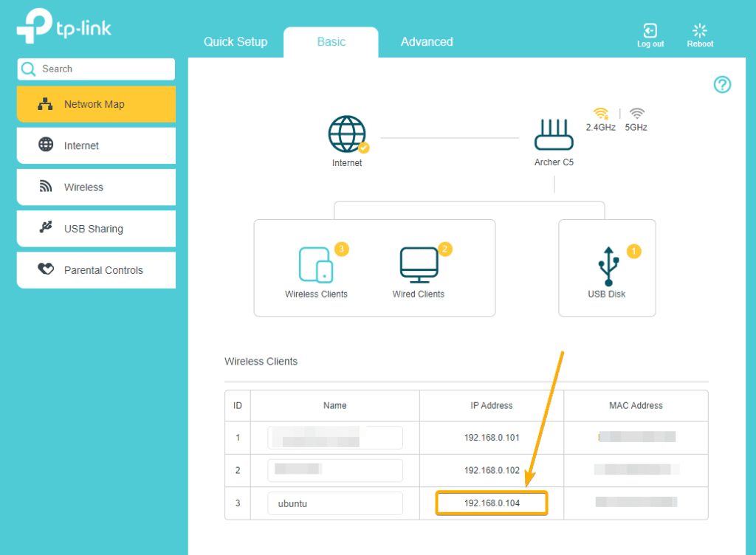Click the name field in client row 1

click(335, 438)
